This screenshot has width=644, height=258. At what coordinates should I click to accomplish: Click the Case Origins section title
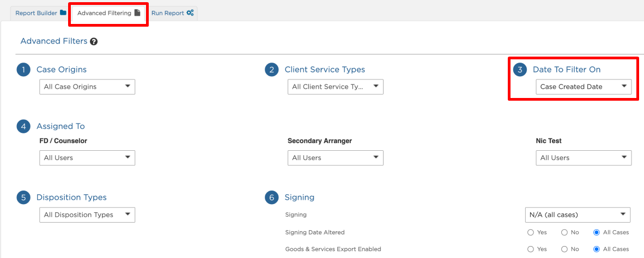click(x=62, y=70)
